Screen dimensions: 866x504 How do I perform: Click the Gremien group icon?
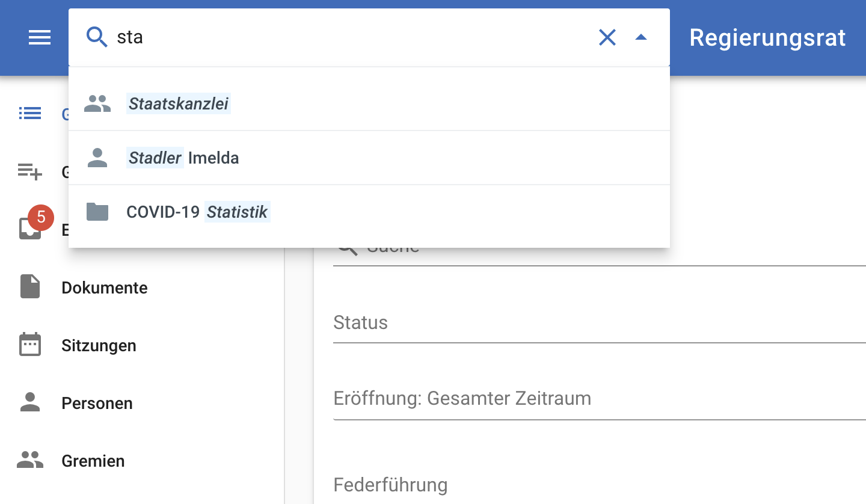pyautogui.click(x=30, y=461)
